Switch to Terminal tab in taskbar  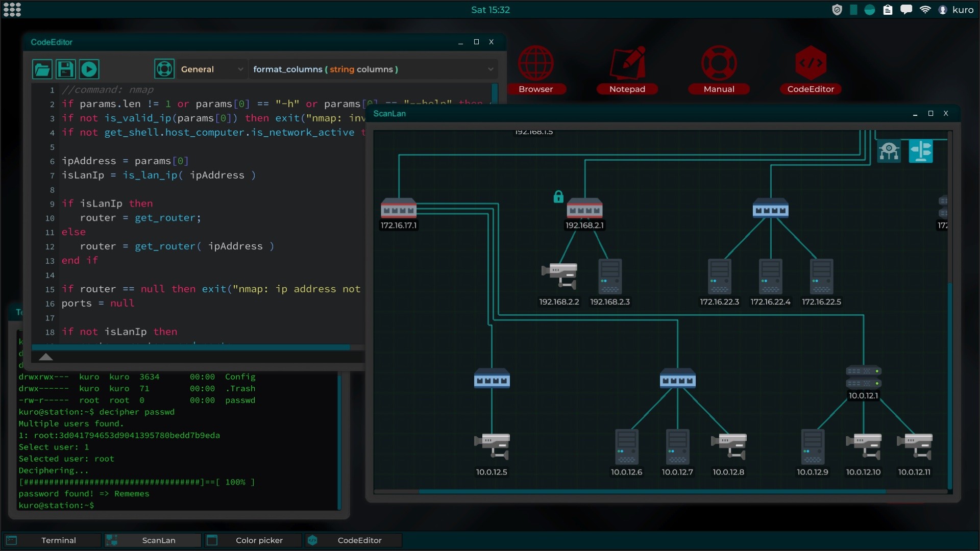tap(57, 540)
